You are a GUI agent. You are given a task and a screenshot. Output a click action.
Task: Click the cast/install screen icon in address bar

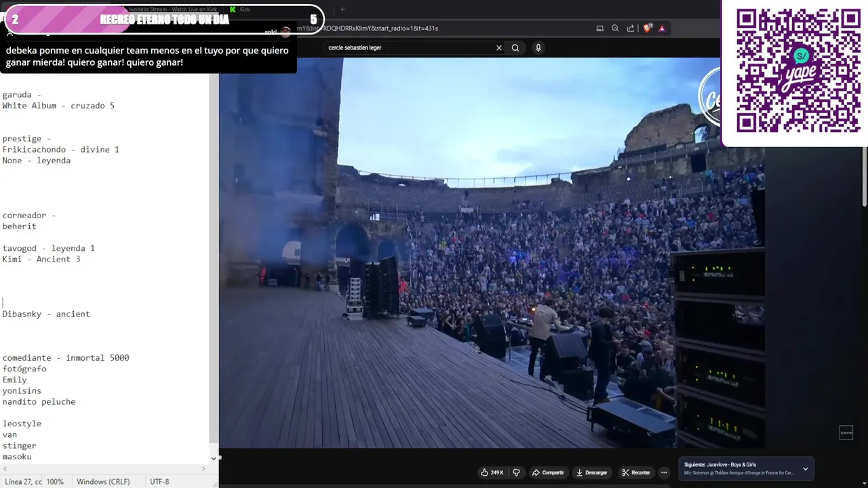pos(600,28)
